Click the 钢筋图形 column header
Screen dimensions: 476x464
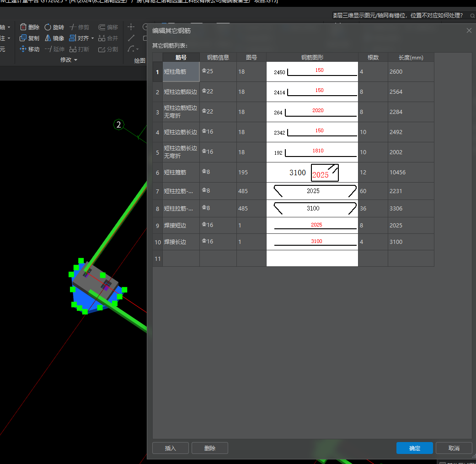tap(312, 58)
